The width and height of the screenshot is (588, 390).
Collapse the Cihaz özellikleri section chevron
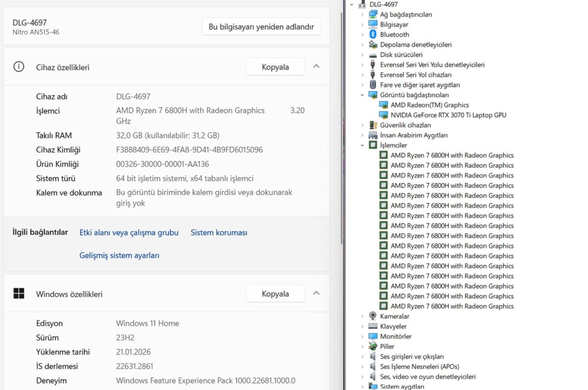316,66
